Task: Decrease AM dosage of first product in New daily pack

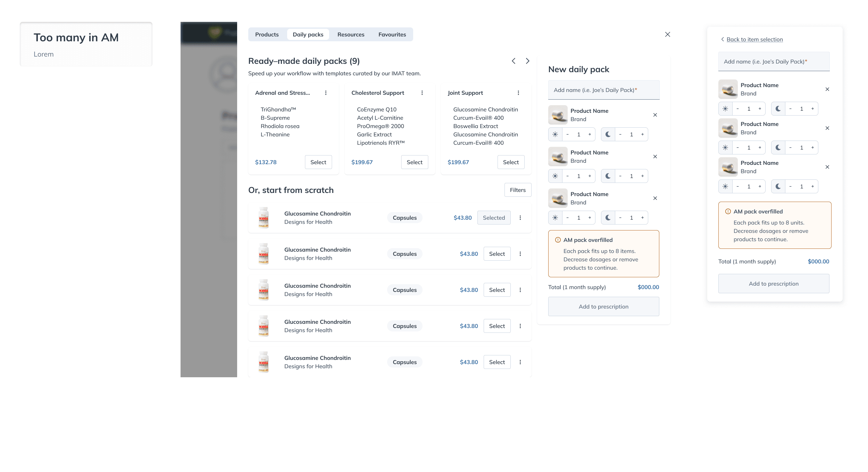Action: (567, 134)
